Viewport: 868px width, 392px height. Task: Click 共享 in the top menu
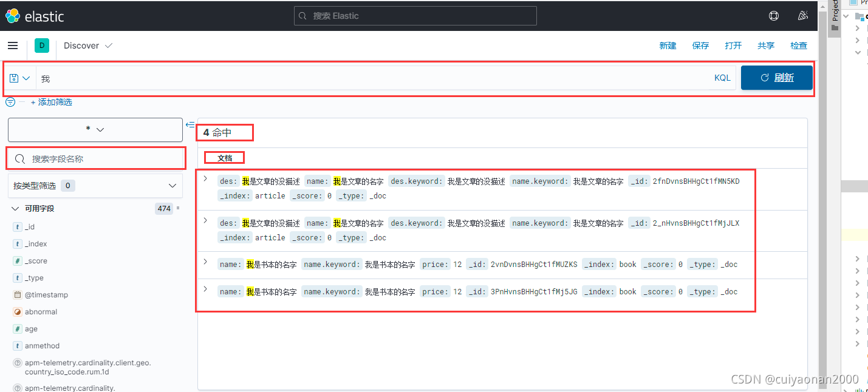coord(766,46)
